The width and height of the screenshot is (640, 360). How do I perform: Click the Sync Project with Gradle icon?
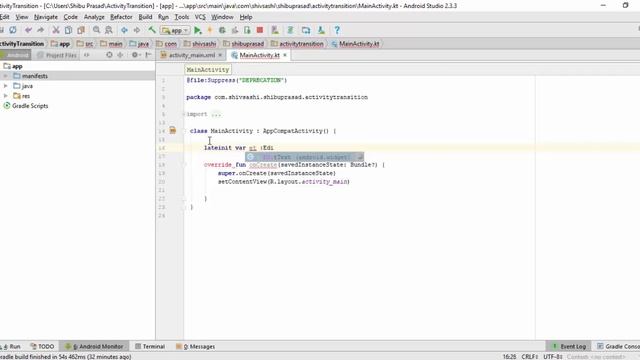(290, 30)
